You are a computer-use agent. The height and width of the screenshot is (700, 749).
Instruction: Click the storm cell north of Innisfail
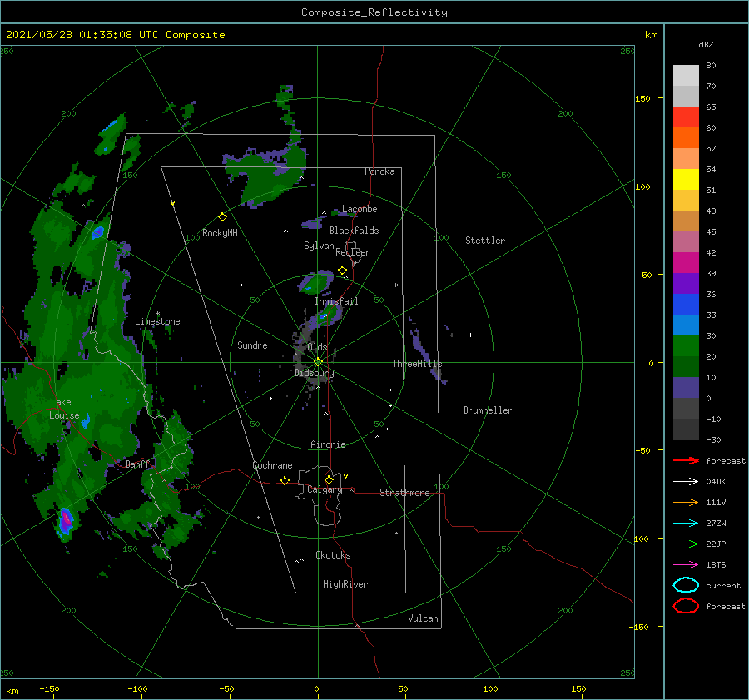pyautogui.click(x=317, y=282)
